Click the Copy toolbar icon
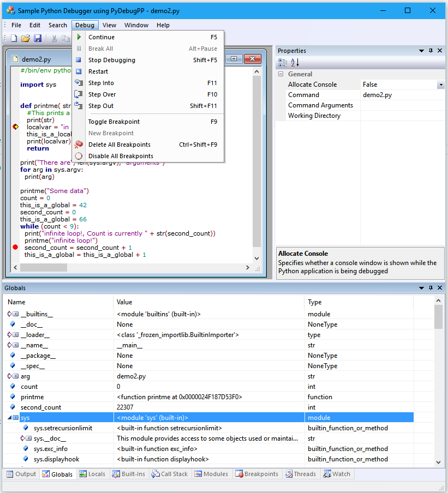Image resolution: width=448 pixels, height=493 pixels. coord(65,38)
